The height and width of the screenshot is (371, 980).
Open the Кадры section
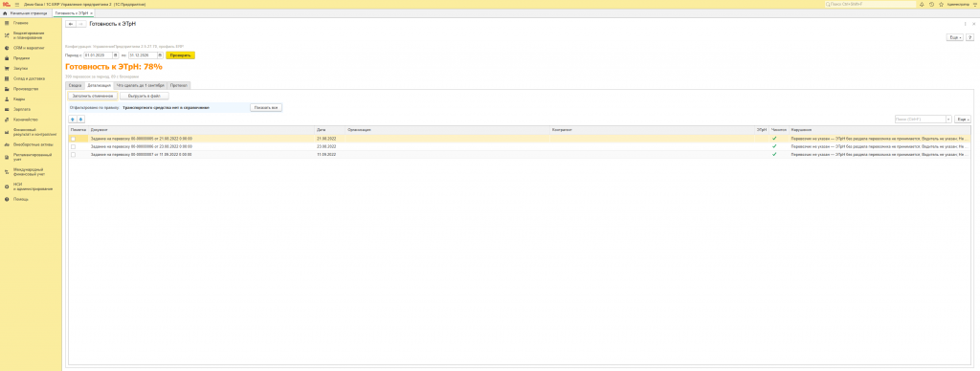pyautogui.click(x=19, y=98)
